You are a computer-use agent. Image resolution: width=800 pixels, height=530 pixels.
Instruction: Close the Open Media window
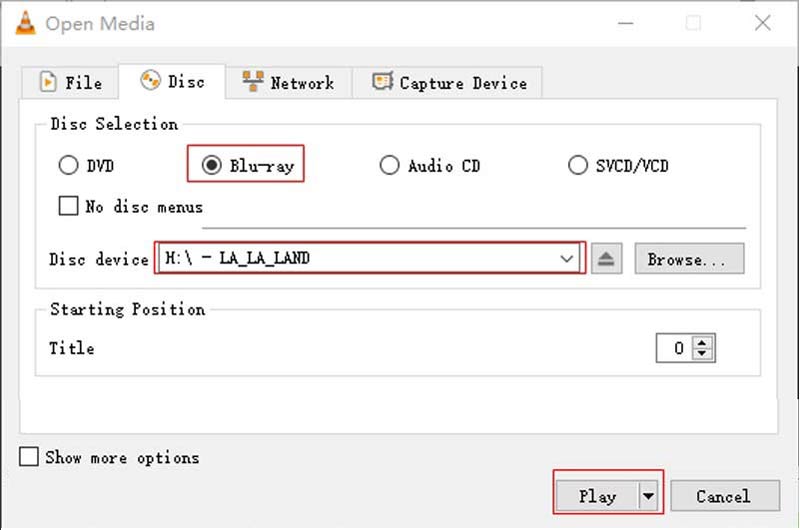(763, 23)
